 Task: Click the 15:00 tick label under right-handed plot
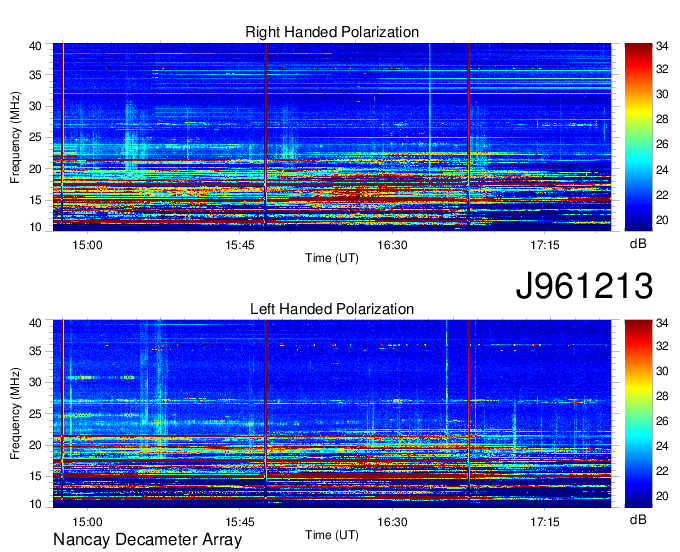coord(88,245)
